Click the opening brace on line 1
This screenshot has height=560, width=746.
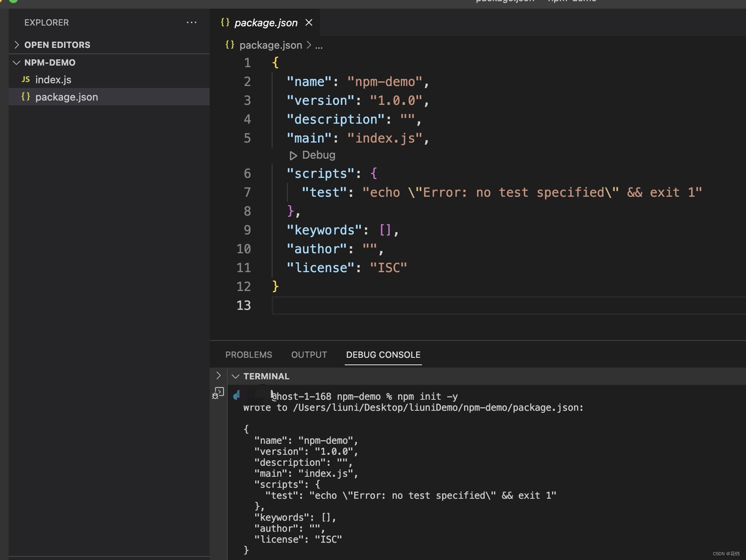[x=275, y=62]
